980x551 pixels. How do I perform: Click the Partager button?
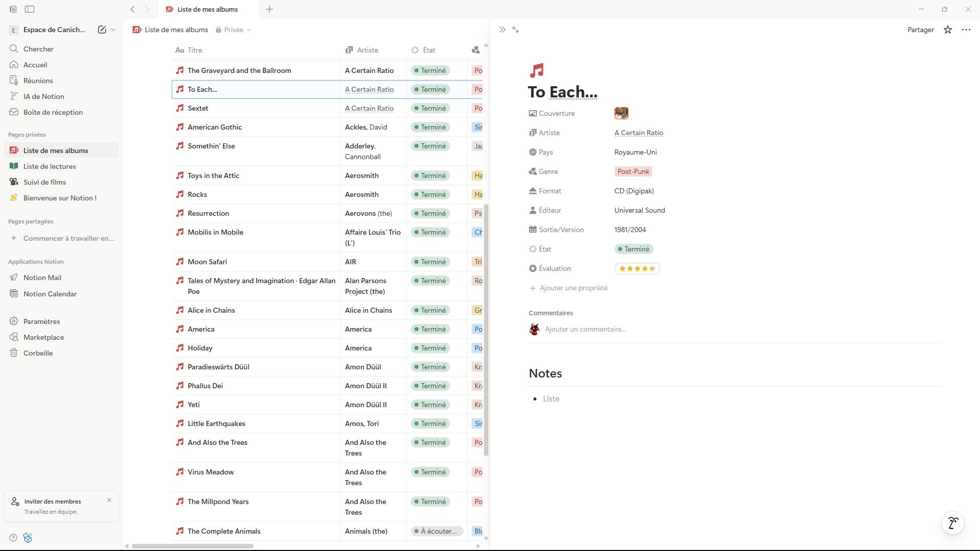pos(920,30)
